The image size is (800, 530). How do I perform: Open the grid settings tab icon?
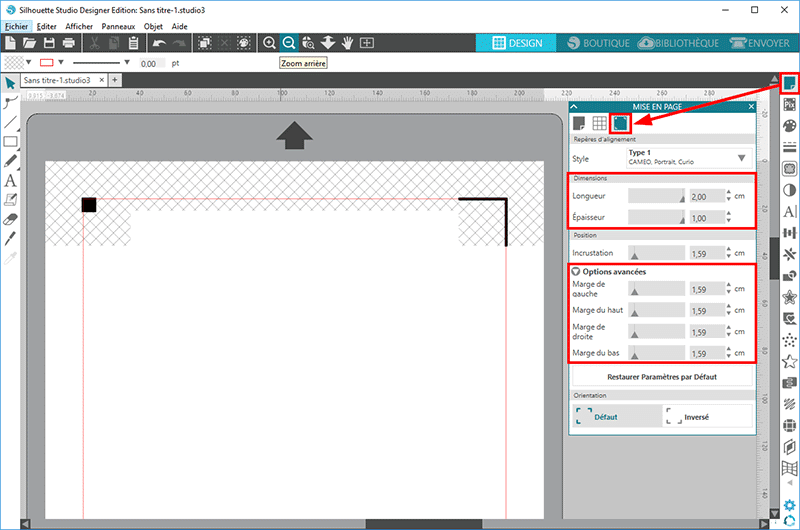pyautogui.click(x=599, y=123)
